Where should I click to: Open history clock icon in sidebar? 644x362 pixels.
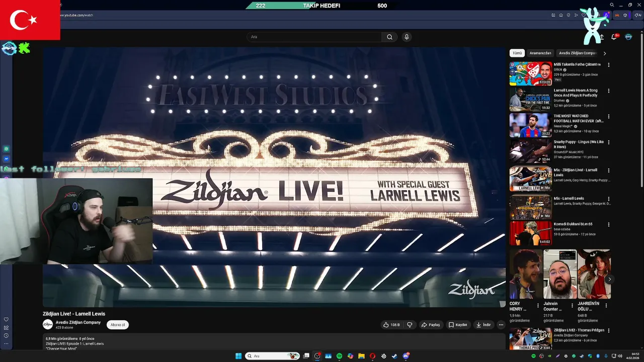point(6,335)
